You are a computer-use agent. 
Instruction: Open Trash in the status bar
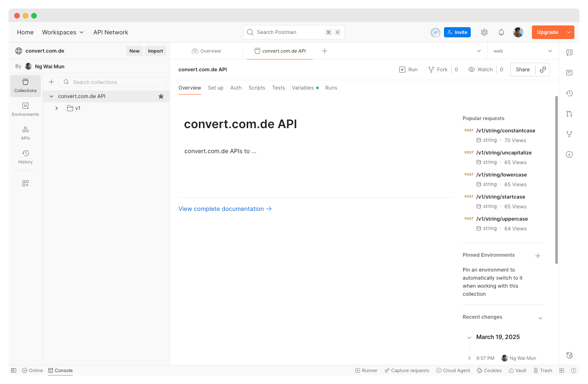pos(543,370)
